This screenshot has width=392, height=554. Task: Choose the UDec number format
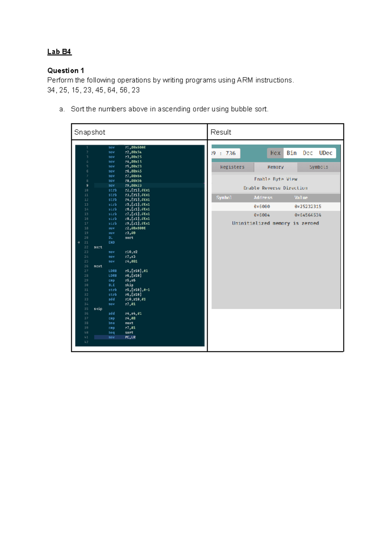pyautogui.click(x=326, y=153)
